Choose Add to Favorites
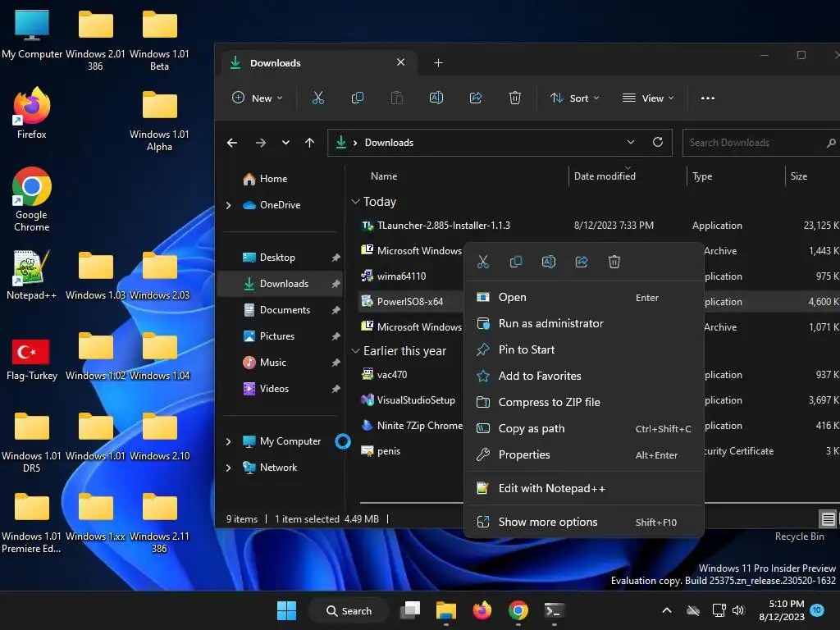The height and width of the screenshot is (630, 840). point(583,376)
